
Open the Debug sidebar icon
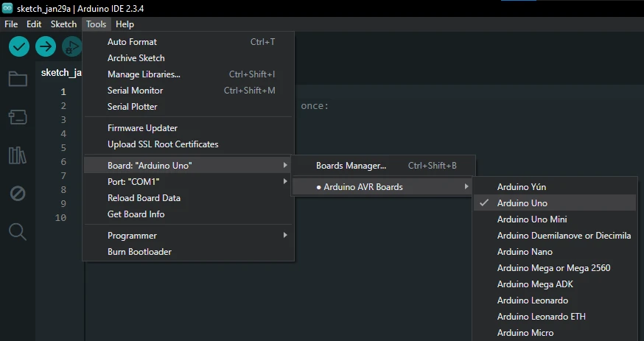pyautogui.click(x=18, y=193)
